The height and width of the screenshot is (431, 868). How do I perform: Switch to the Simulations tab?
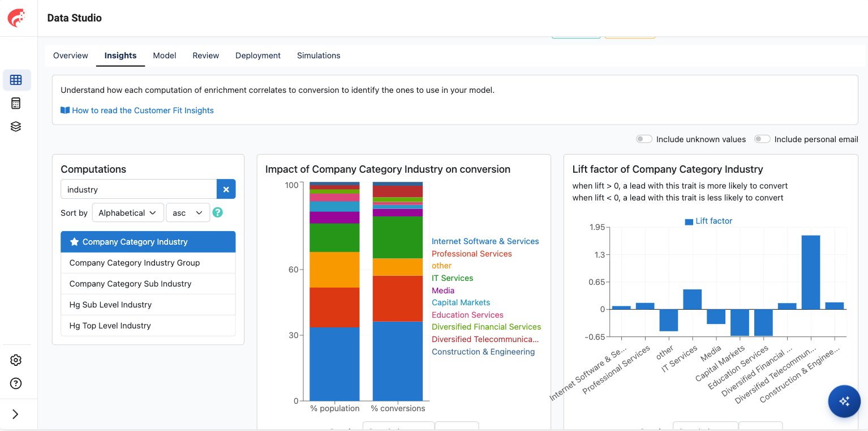pos(319,56)
